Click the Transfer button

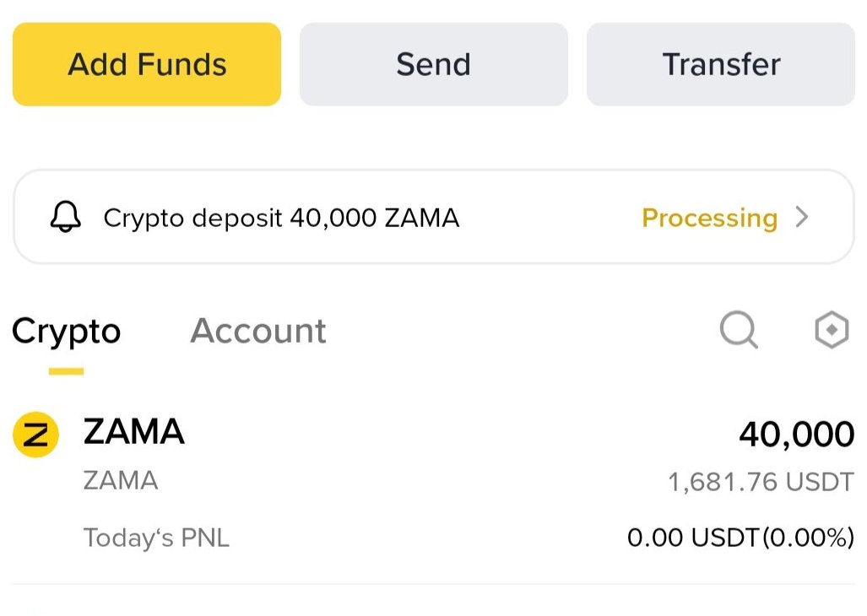click(x=720, y=64)
